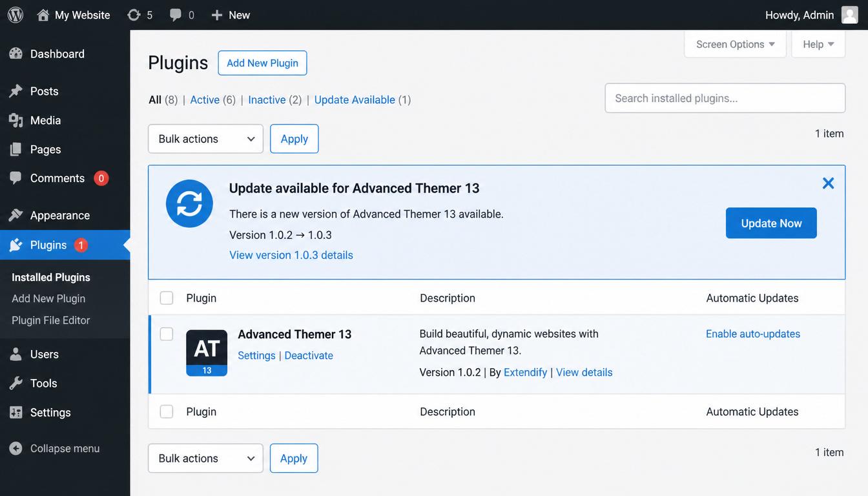This screenshot has width=868, height=496.
Task: Click the bottom Description column header
Action: pyautogui.click(x=448, y=411)
